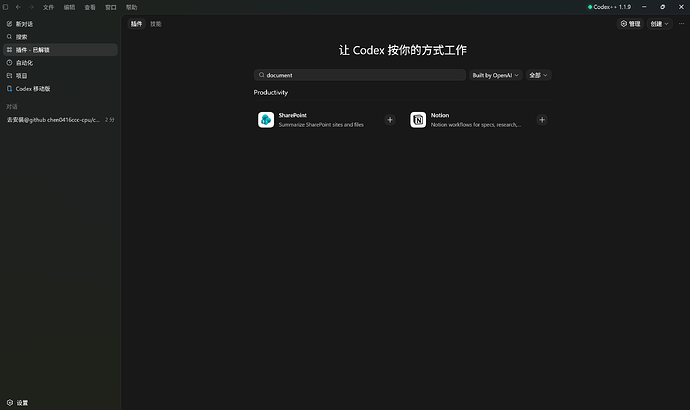
Task: Open the 查看 menu
Action: tap(90, 7)
